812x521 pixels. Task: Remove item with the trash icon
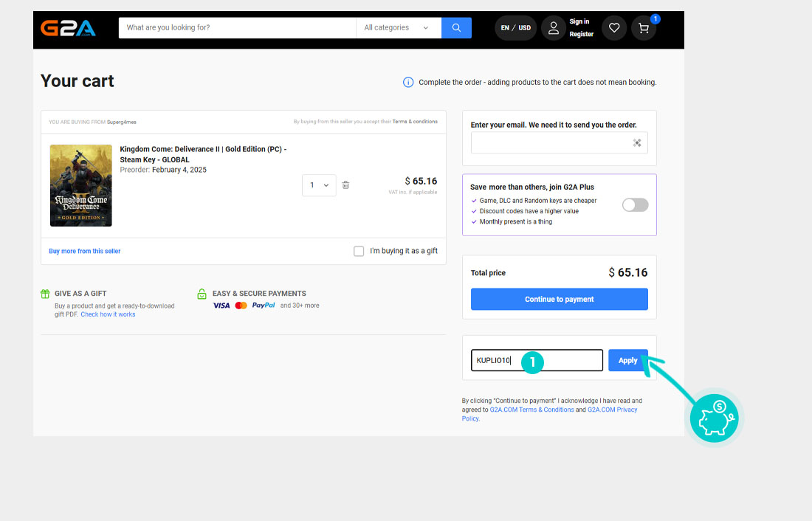pyautogui.click(x=345, y=185)
